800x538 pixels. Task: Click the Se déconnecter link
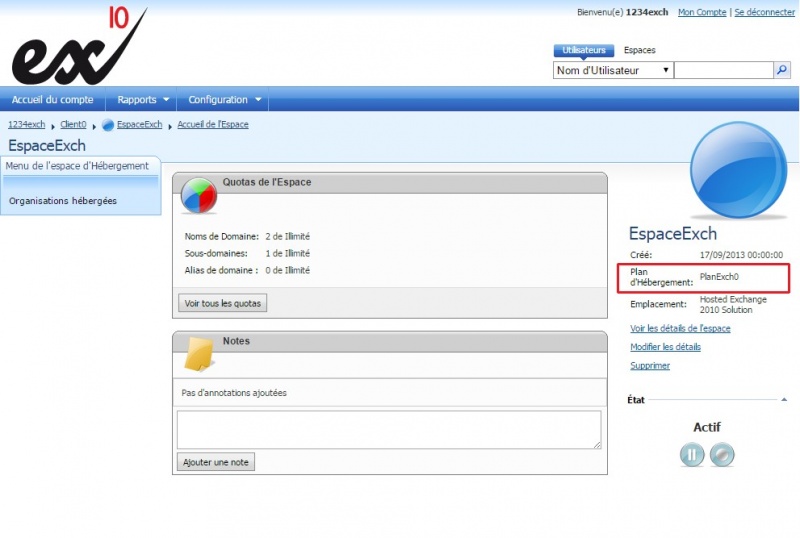pos(765,12)
